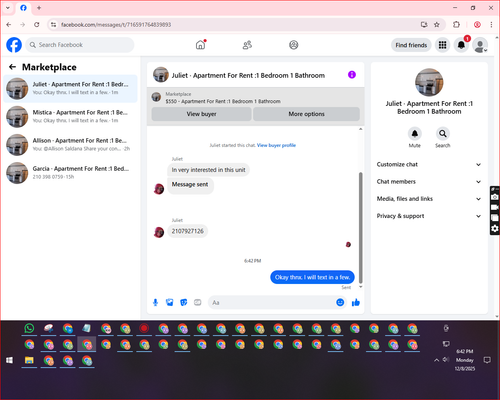Open the account profile menu
The width and height of the screenshot is (500, 400).
click(x=480, y=45)
